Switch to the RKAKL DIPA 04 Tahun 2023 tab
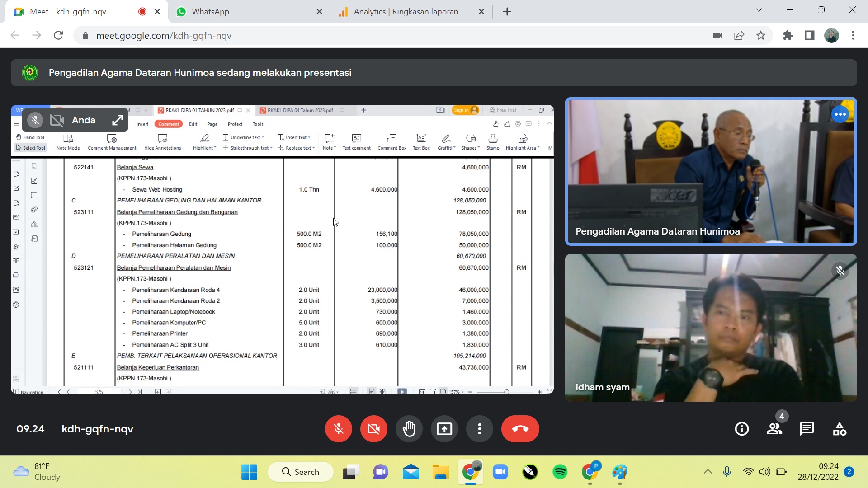The height and width of the screenshot is (488, 868). pyautogui.click(x=300, y=110)
